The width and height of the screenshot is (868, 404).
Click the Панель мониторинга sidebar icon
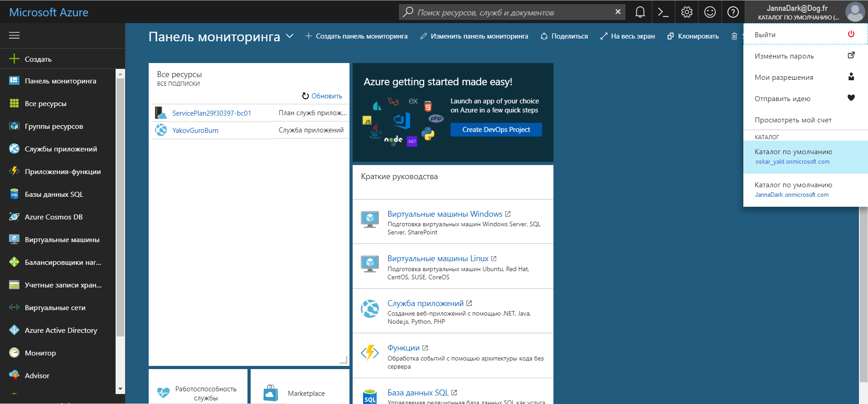[x=15, y=81]
